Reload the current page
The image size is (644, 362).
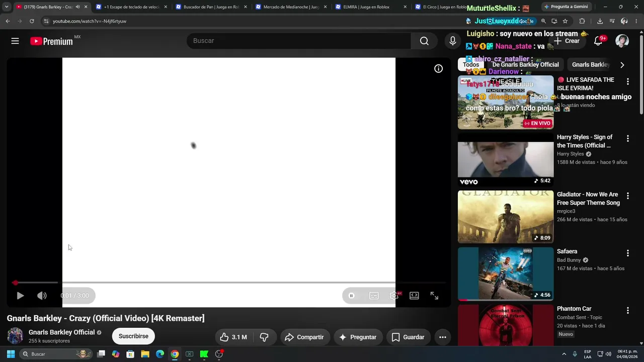(x=32, y=21)
